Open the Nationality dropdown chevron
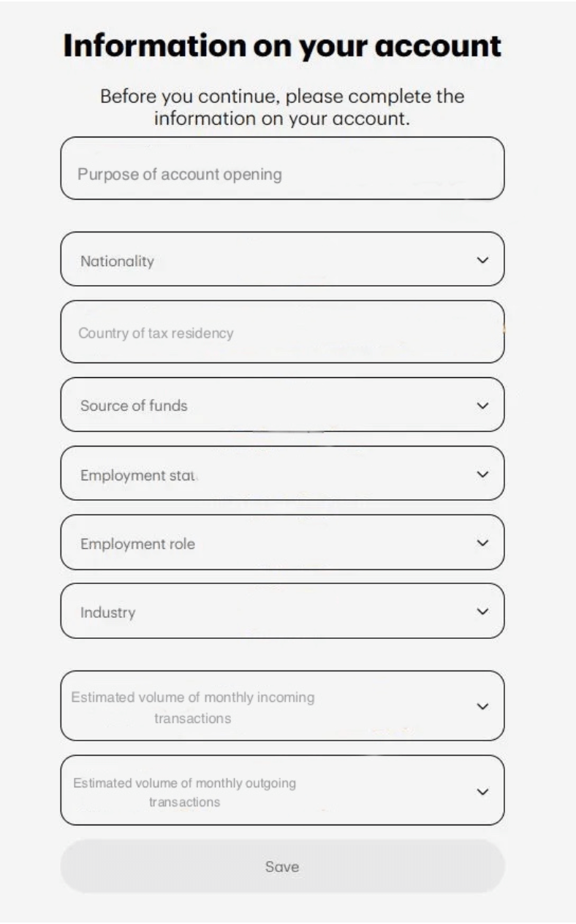This screenshot has width=576, height=924. click(x=482, y=260)
